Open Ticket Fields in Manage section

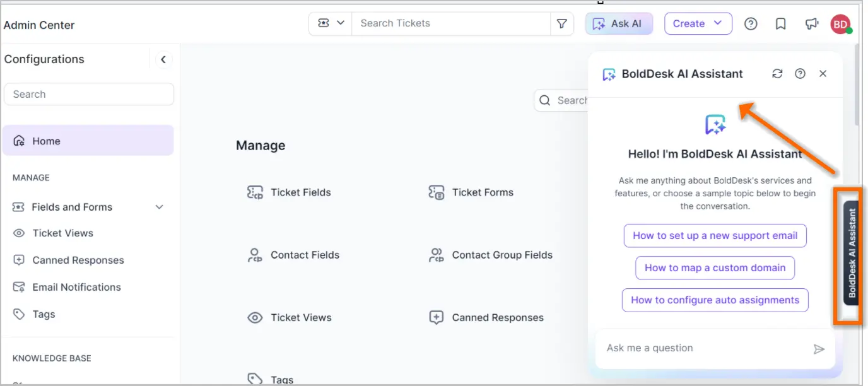[301, 192]
